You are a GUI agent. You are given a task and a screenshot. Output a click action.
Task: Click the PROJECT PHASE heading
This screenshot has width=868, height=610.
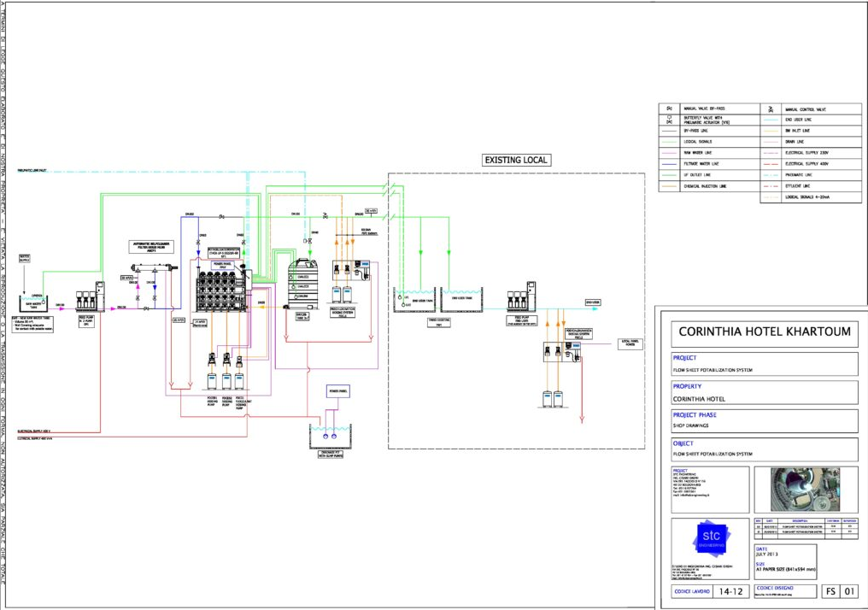(x=695, y=414)
